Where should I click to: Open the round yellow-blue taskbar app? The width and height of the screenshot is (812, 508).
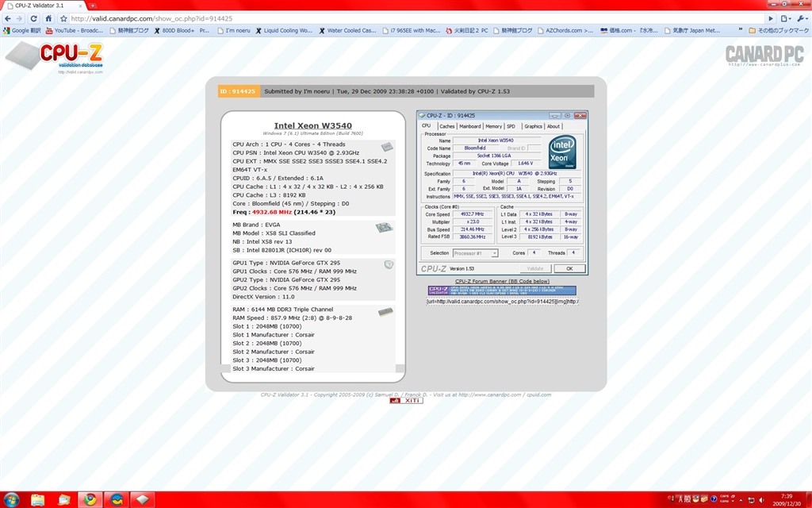point(117,500)
